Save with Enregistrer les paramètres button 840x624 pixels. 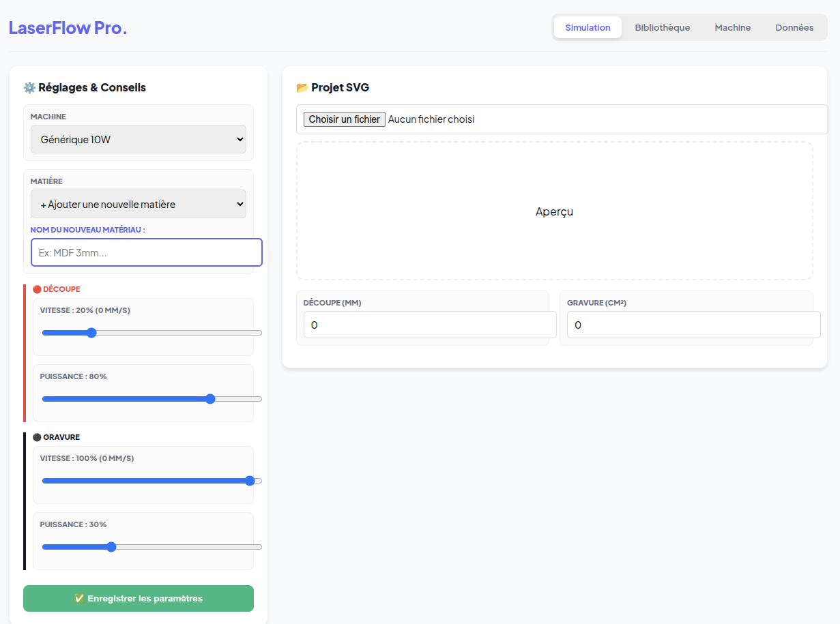(139, 598)
